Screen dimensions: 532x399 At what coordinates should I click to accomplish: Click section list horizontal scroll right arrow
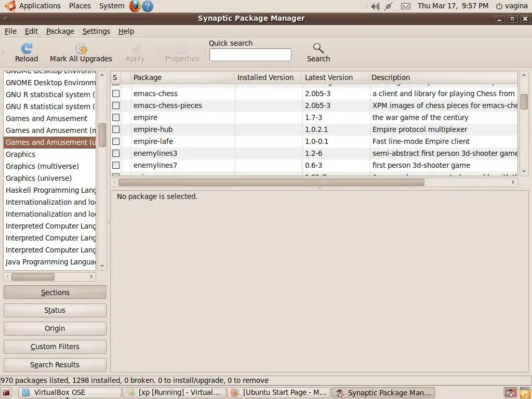(91, 277)
